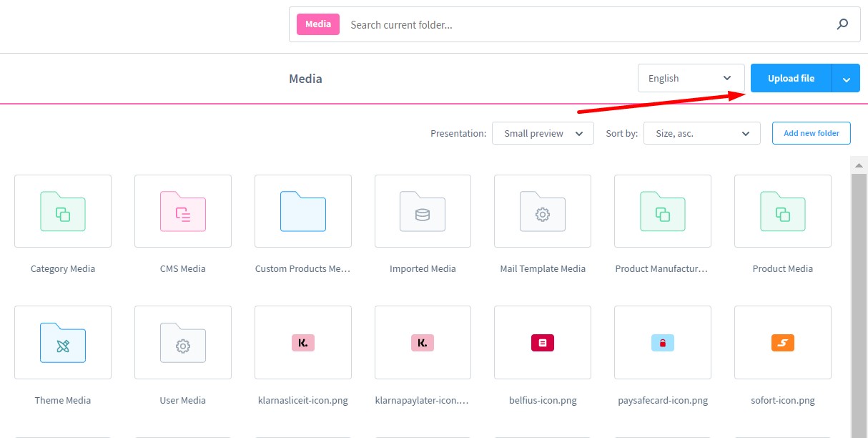
Task: Click the Custom Products Media label
Action: click(x=303, y=269)
